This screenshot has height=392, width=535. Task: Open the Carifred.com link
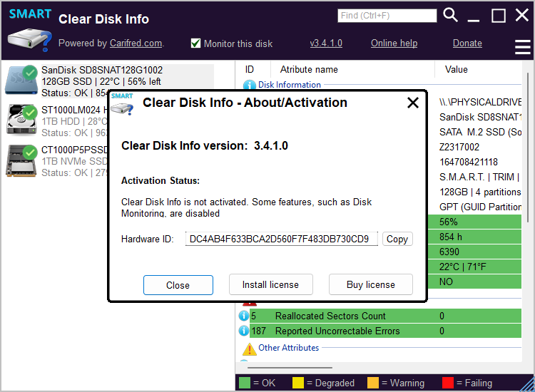pyautogui.click(x=136, y=43)
